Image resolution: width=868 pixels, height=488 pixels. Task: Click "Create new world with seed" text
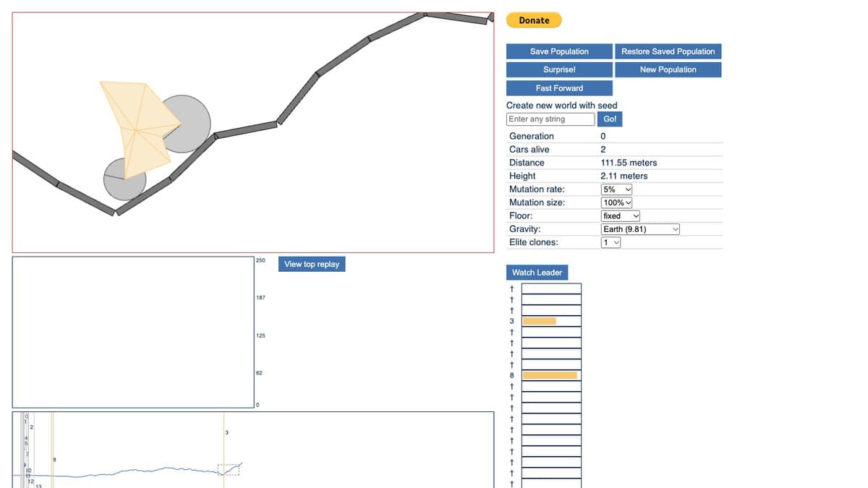562,106
